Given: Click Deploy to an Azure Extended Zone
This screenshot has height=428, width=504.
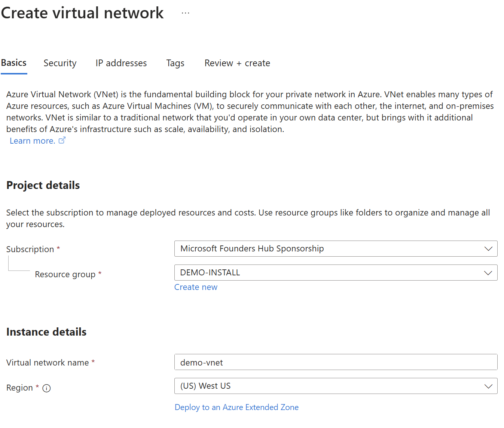Looking at the screenshot, I should 236,407.
